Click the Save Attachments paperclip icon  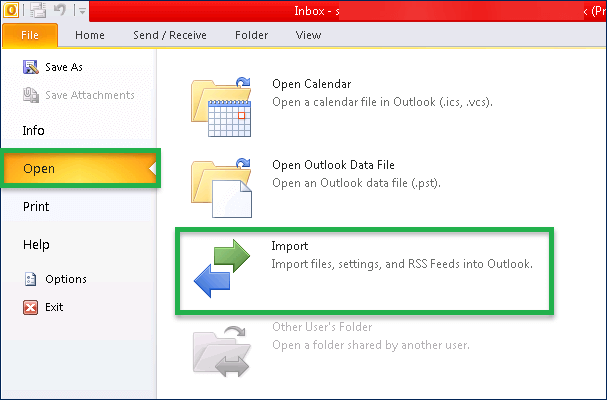(31, 95)
